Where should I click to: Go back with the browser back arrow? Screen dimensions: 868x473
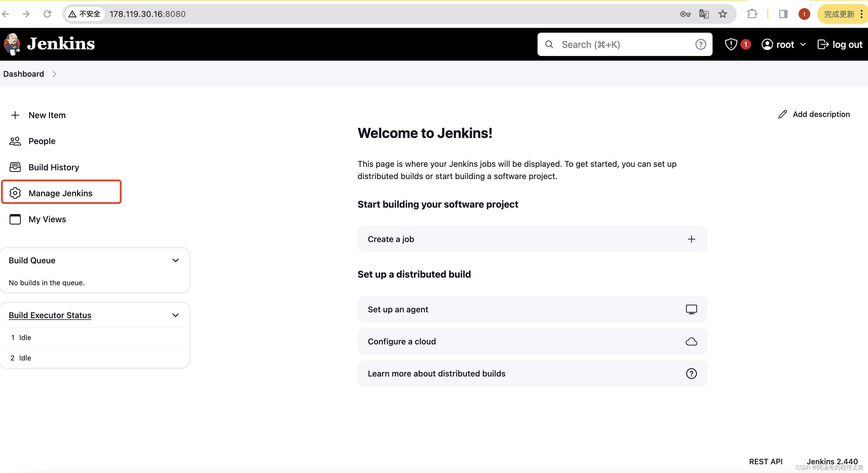(6, 14)
